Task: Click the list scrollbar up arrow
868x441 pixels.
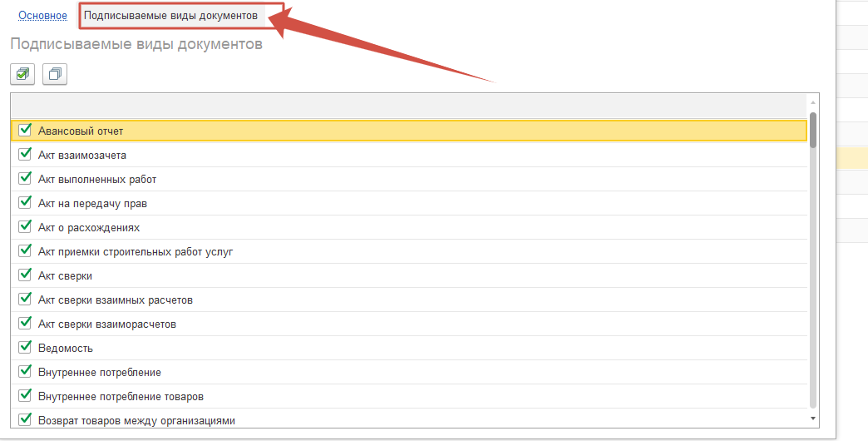Action: [x=813, y=101]
